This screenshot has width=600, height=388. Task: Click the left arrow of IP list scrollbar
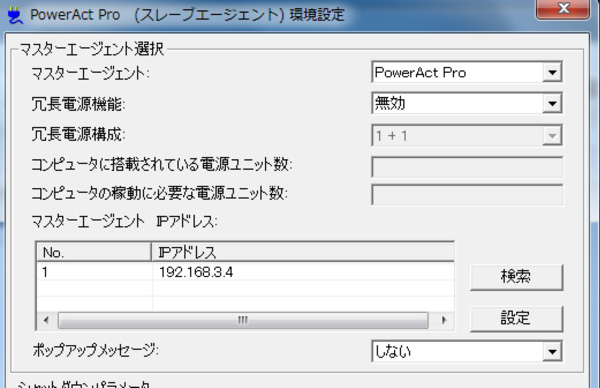pos(46,320)
